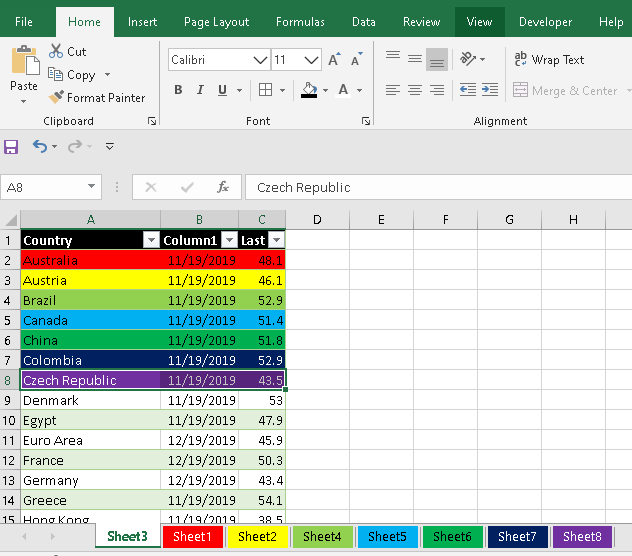Select the yellow Sheet2 tab
632x556 pixels.
[258, 537]
